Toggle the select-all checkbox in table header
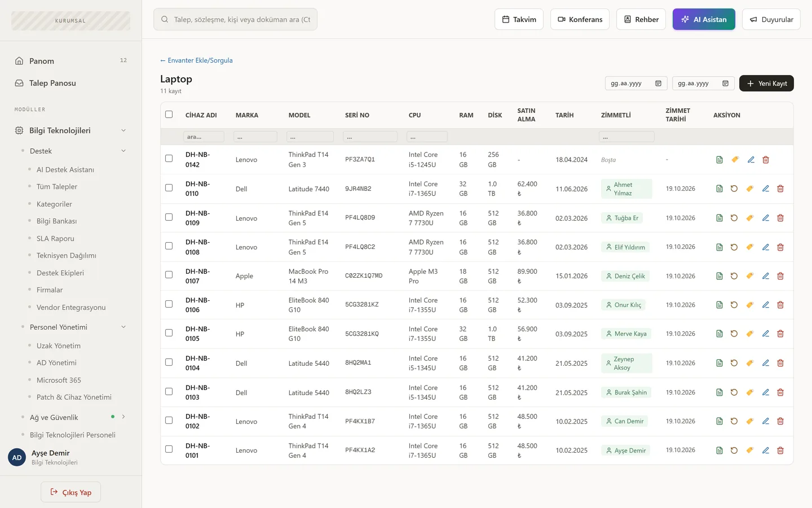Viewport: 812px width, 508px height. [x=169, y=115]
